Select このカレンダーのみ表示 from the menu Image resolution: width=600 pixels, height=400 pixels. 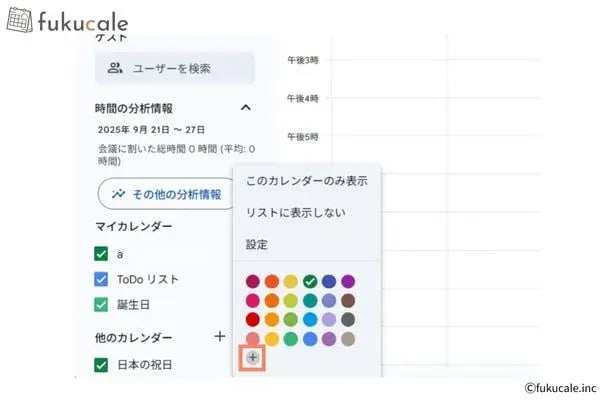coord(306,181)
